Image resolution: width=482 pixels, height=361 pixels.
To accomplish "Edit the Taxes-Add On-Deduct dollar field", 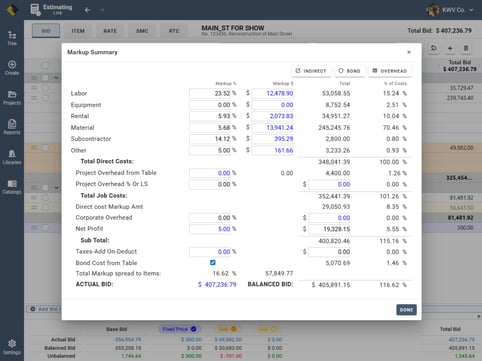I will point(330,252).
